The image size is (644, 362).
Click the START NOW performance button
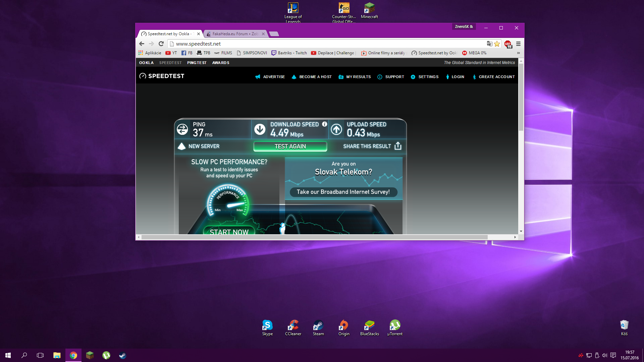pos(229,231)
